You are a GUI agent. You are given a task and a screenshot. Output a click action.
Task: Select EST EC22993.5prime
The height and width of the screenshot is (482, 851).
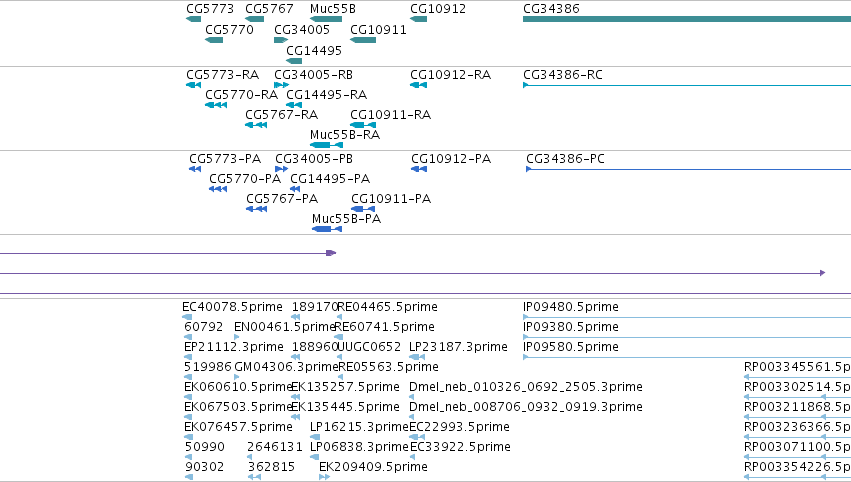click(x=459, y=427)
